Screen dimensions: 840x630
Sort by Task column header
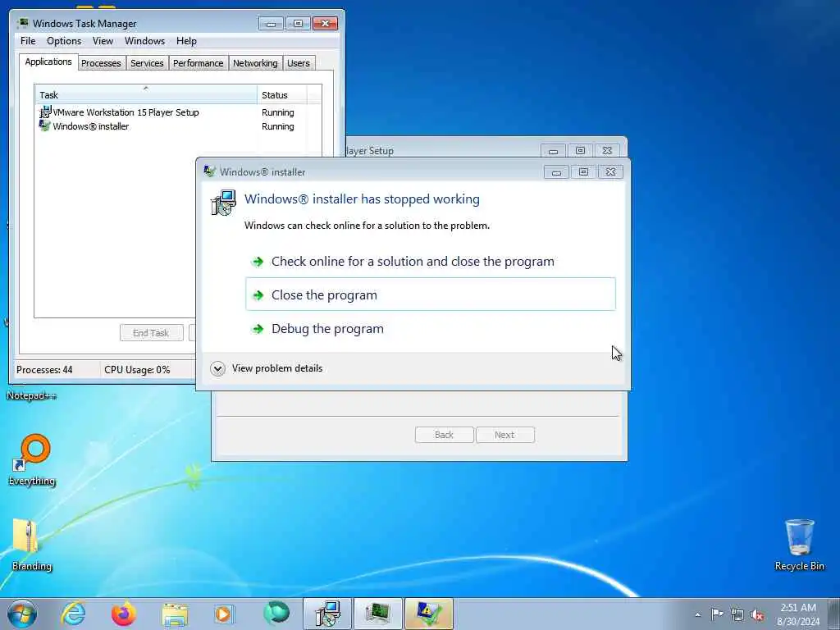[x=146, y=95]
